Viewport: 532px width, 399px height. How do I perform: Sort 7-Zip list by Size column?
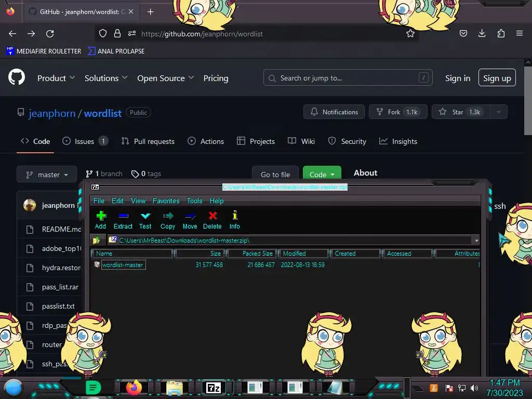pos(200,254)
